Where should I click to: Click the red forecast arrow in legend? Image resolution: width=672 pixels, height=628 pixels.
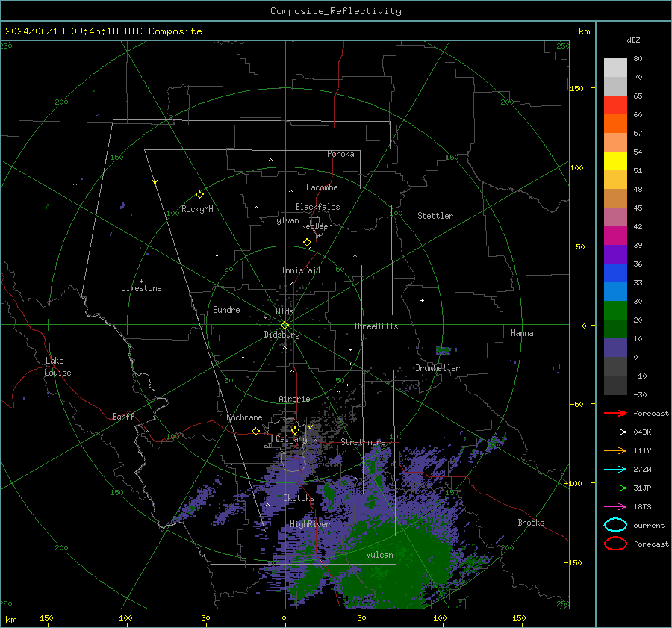(615, 413)
